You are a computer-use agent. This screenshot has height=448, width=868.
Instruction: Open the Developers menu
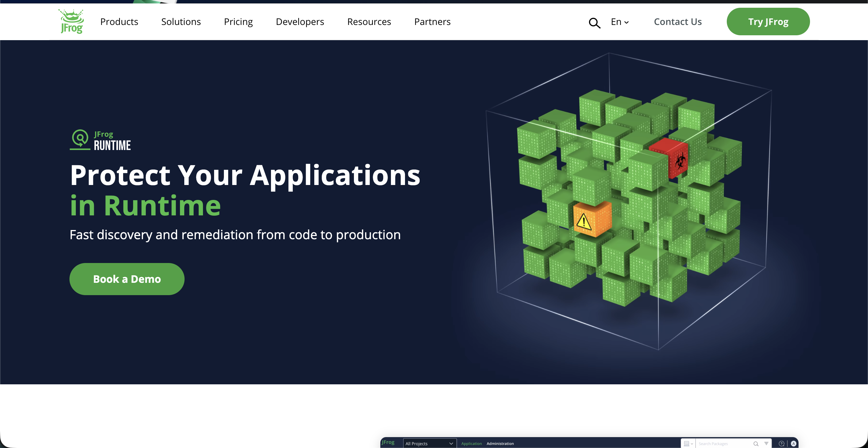point(300,22)
